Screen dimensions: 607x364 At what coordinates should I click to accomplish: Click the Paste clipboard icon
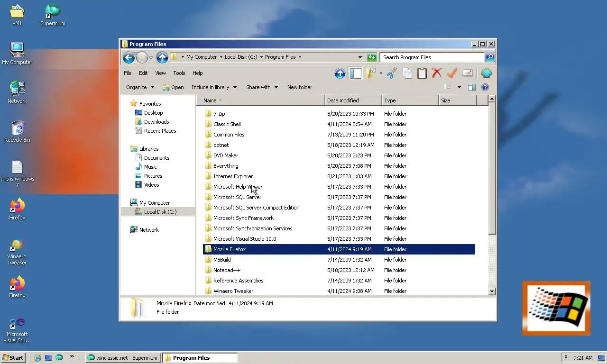(x=422, y=73)
